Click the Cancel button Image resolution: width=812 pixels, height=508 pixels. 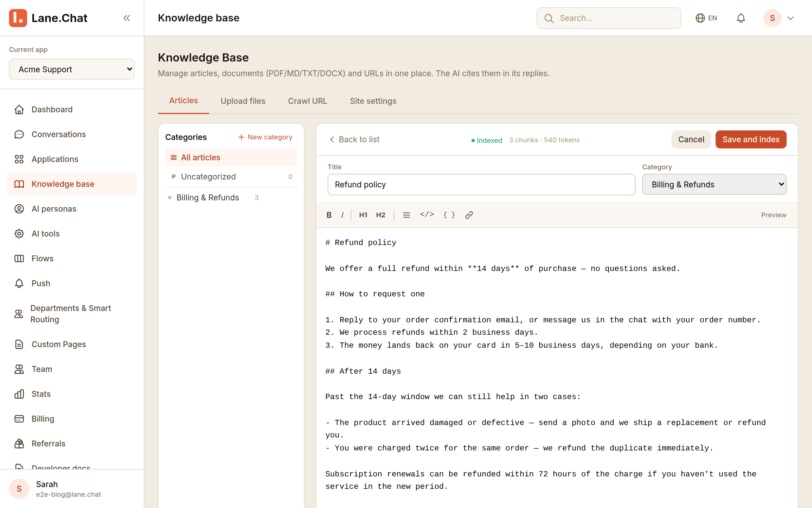click(x=691, y=139)
